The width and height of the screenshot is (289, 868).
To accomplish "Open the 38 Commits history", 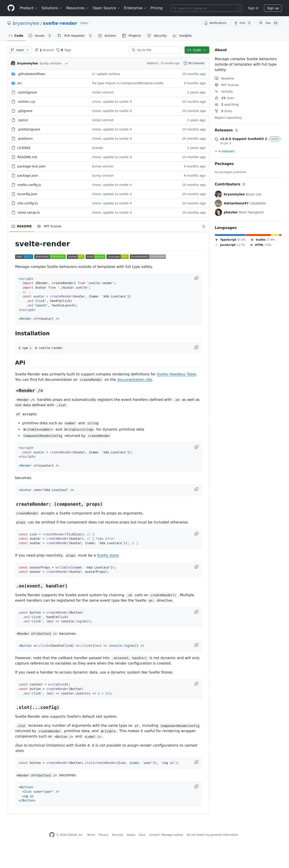I will point(194,63).
